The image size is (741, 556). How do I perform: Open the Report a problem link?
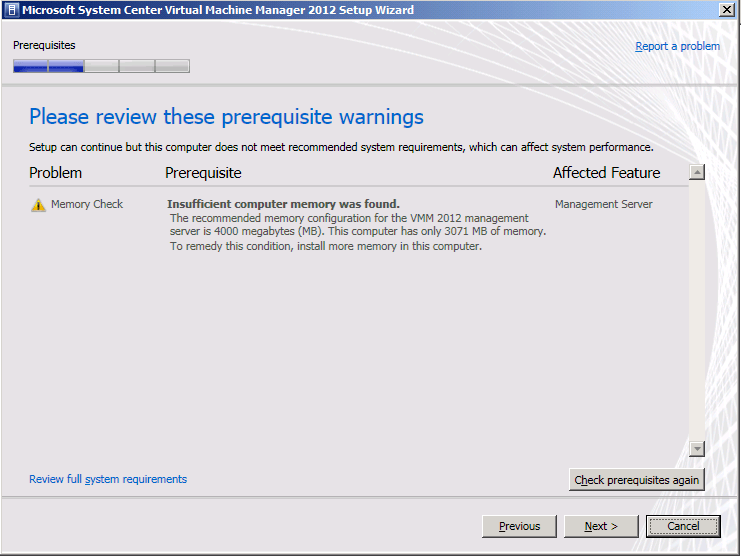[x=677, y=46]
